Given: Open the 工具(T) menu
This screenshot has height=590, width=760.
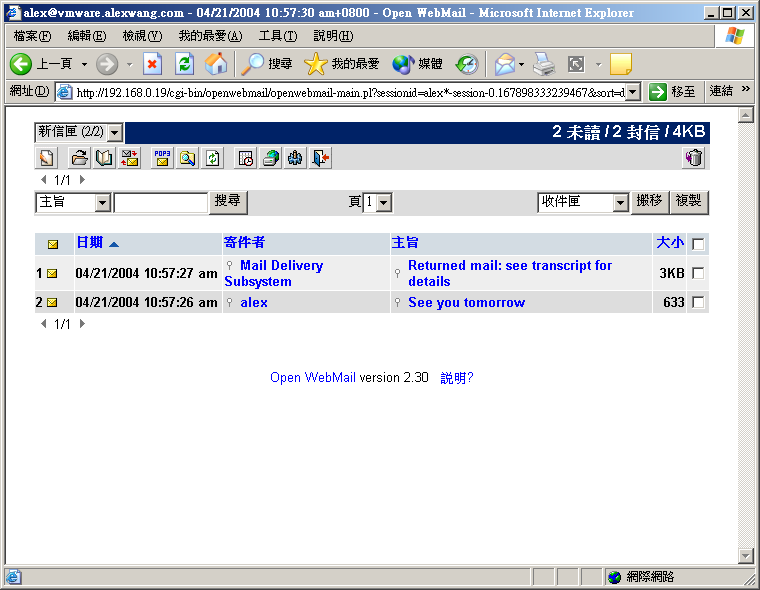Looking at the screenshot, I should pos(277,36).
